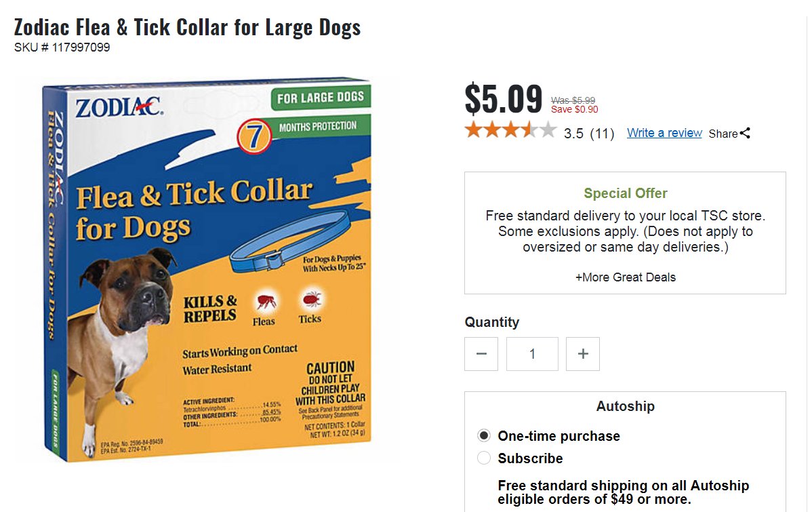
Task: Click the Share icon
Action: [745, 133]
